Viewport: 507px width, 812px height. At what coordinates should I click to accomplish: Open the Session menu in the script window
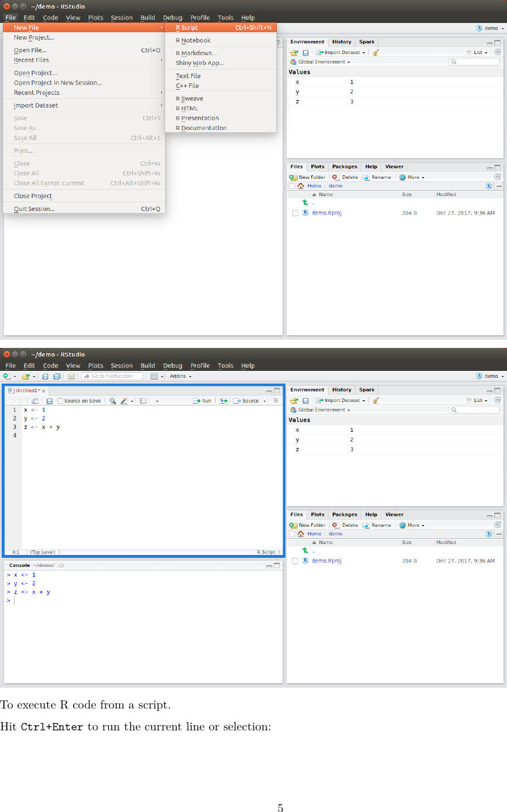pos(121,366)
